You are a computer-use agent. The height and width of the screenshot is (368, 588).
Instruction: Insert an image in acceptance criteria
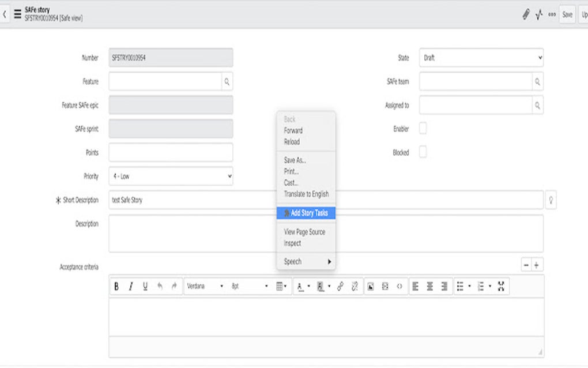coord(371,286)
